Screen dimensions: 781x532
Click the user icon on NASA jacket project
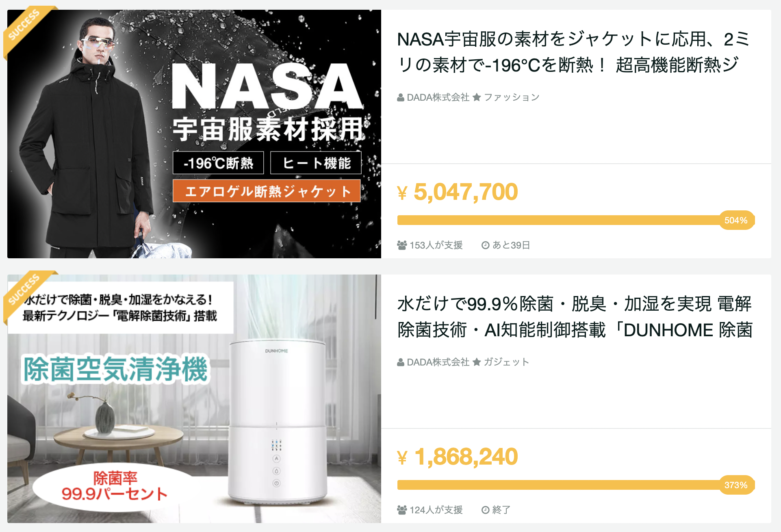tap(401, 97)
